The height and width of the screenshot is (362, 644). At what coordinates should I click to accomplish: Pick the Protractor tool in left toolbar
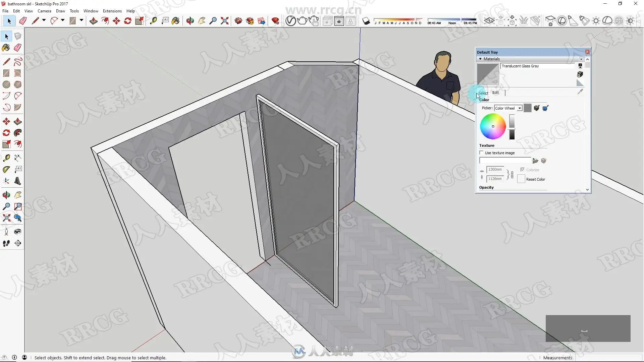6,170
